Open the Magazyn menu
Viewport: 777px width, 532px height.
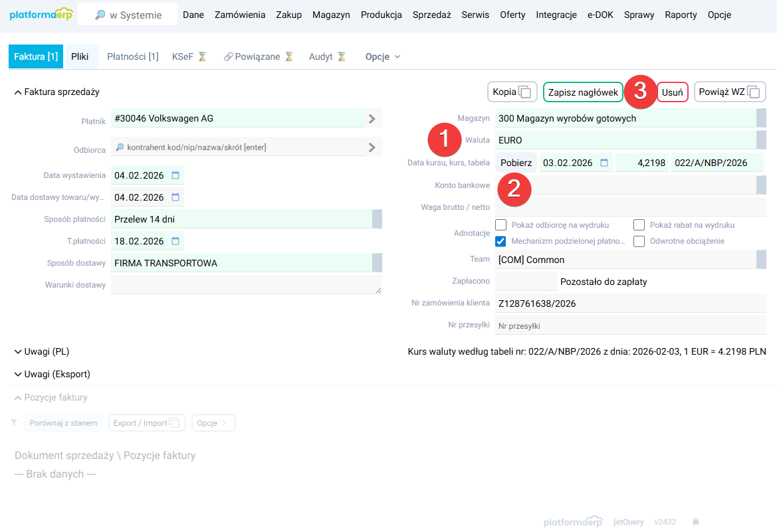(331, 15)
